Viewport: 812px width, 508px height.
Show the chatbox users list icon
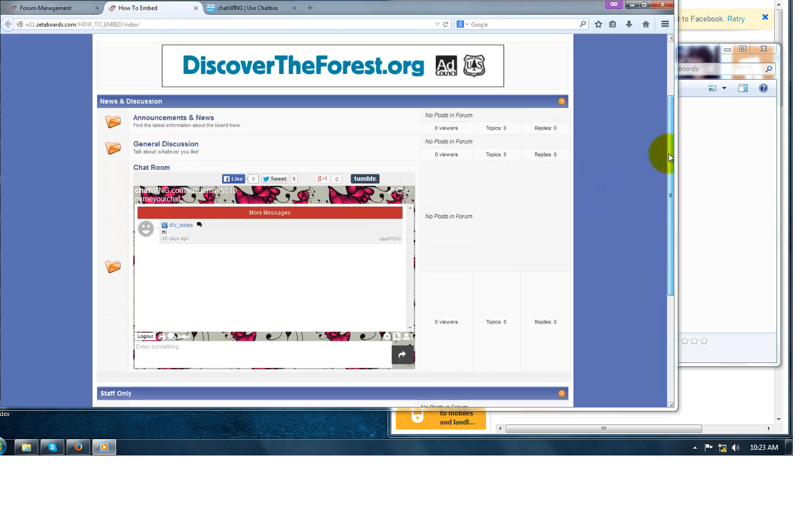pyautogui.click(x=407, y=336)
